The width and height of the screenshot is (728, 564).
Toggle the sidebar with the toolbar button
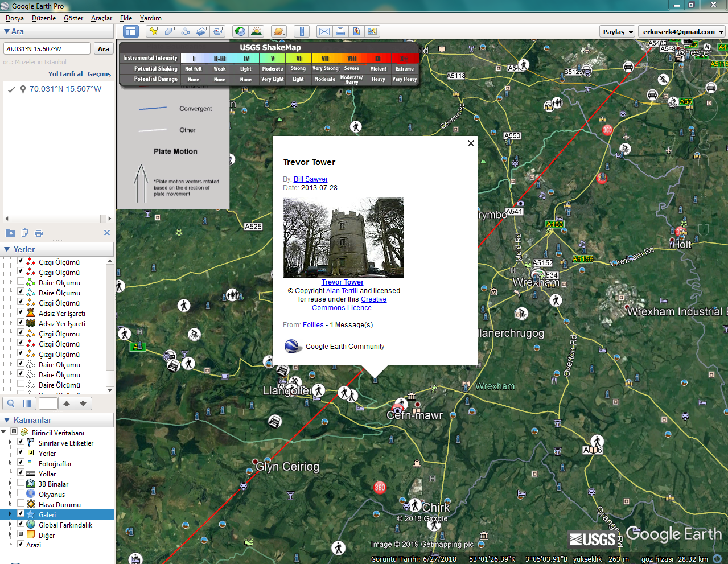pyautogui.click(x=131, y=31)
